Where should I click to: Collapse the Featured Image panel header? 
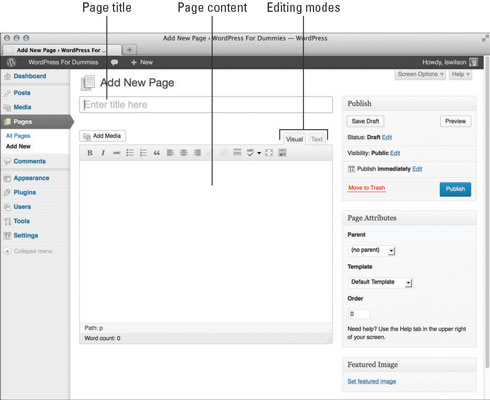(x=409, y=365)
